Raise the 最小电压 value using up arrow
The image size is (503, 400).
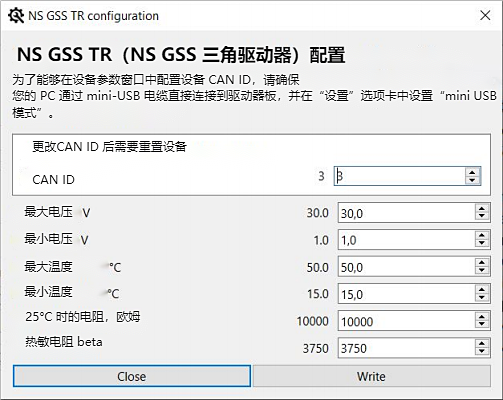(x=482, y=236)
